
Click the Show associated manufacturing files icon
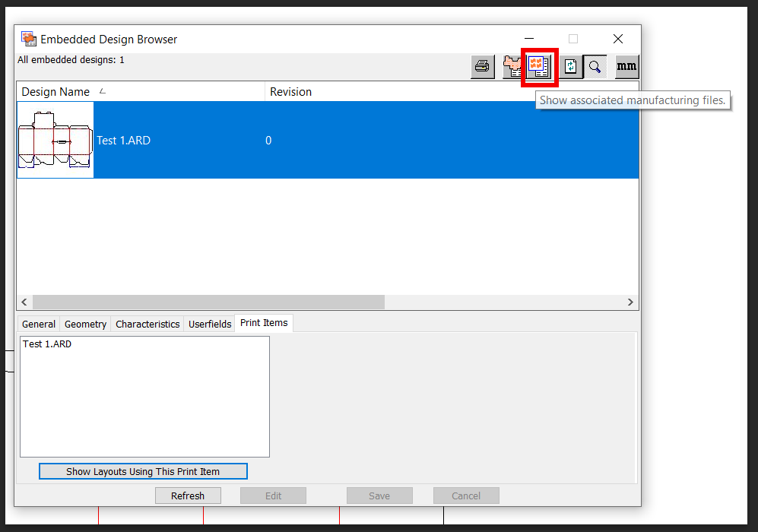[x=539, y=67]
